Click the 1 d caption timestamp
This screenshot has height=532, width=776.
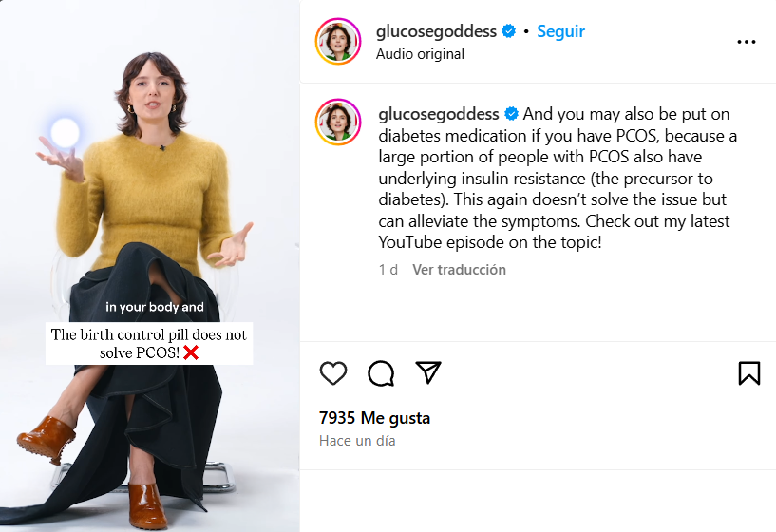[388, 270]
